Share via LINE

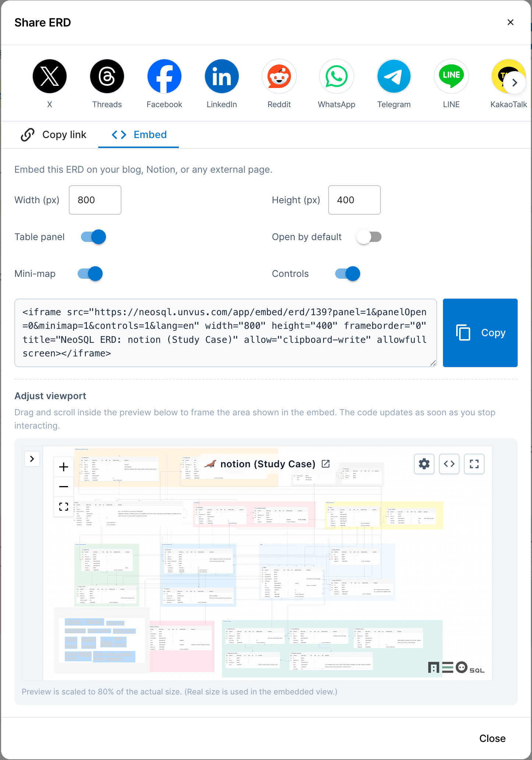(x=451, y=77)
